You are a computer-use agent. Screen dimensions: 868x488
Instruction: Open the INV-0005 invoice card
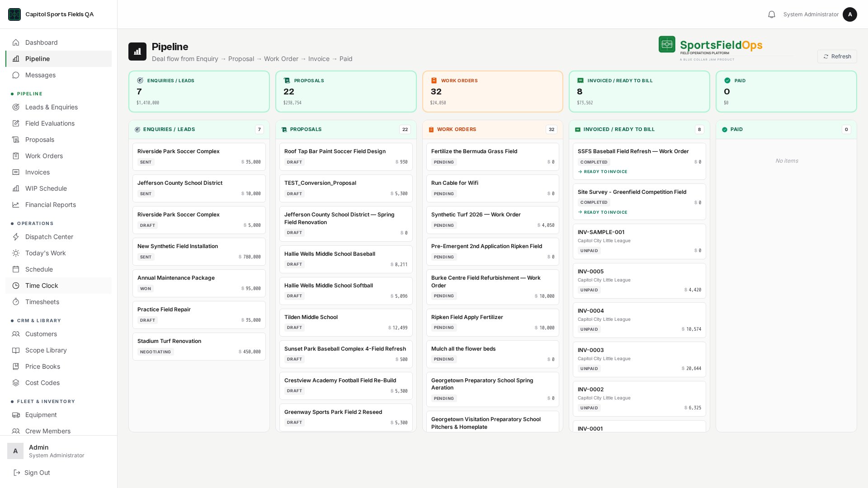(x=639, y=281)
